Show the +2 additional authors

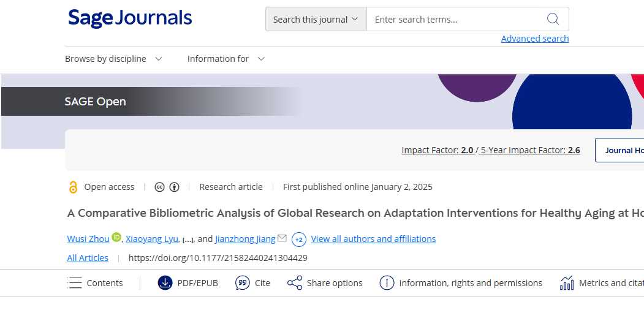pos(299,239)
